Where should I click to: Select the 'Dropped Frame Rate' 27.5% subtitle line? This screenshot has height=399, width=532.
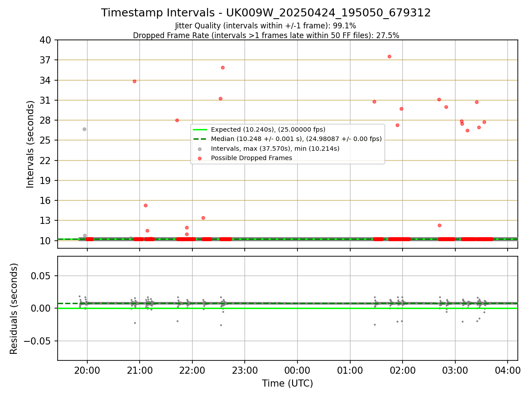coord(266,35)
